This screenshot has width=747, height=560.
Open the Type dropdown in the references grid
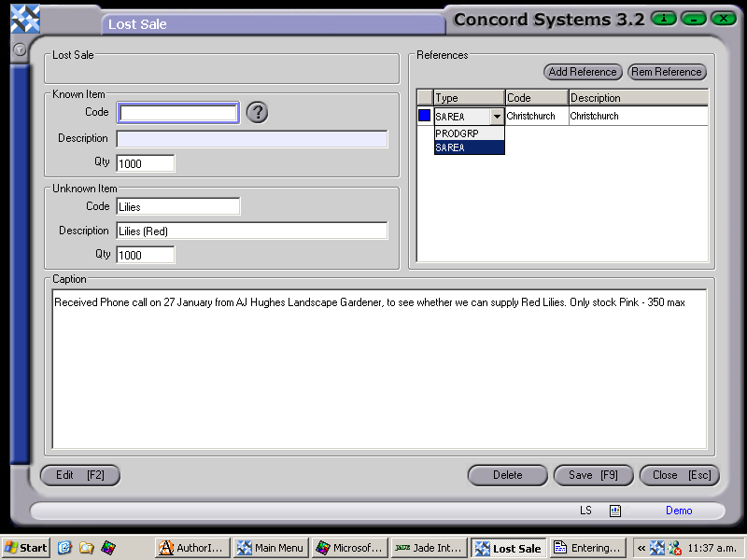tap(496, 115)
